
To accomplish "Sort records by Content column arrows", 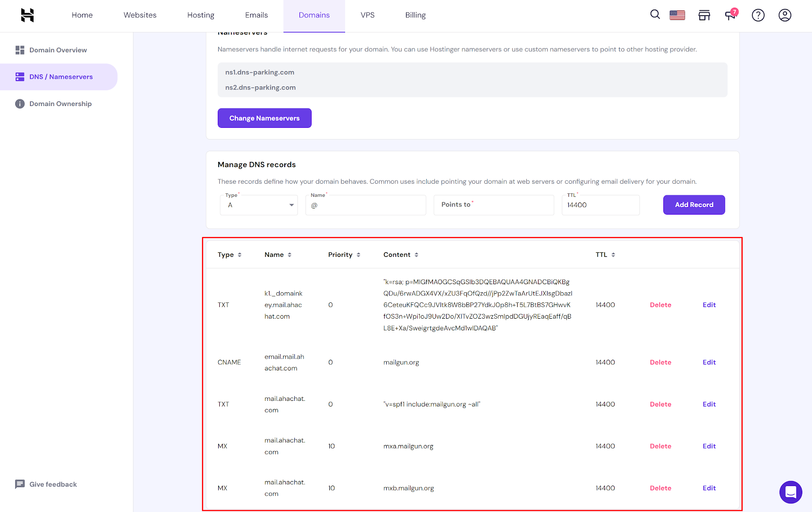I will (x=416, y=255).
